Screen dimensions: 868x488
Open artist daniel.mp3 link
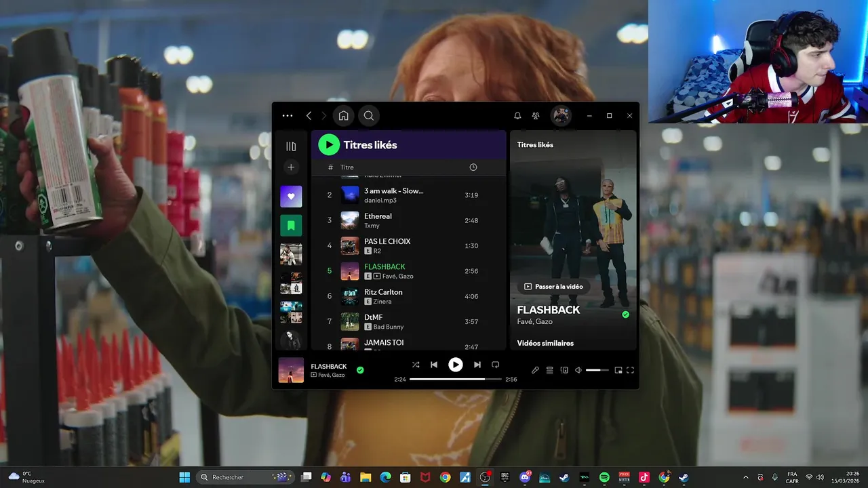[380, 201]
